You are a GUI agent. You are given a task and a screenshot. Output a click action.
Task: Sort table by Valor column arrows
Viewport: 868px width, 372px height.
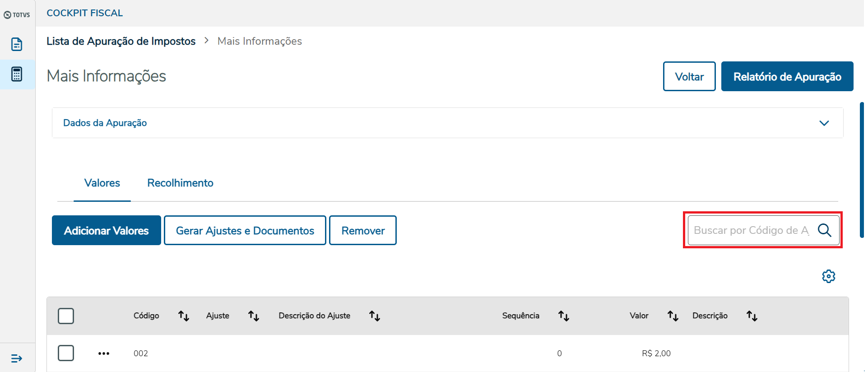coord(673,316)
